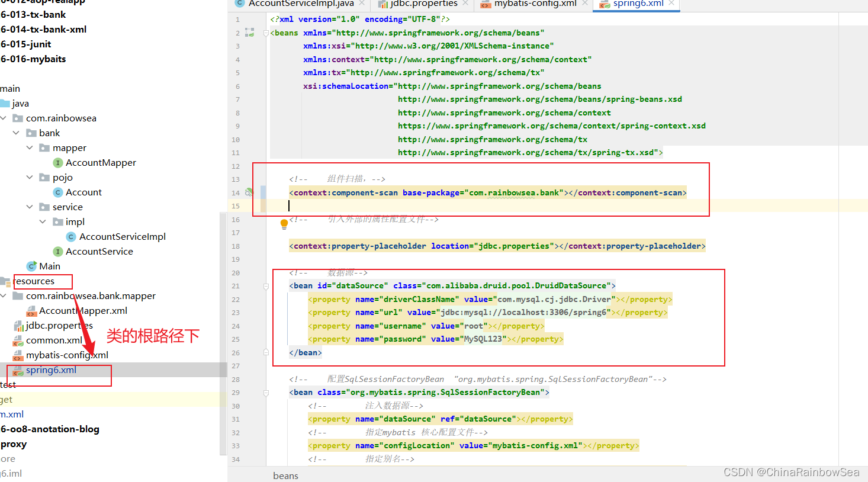Click the intention lightbulb icon in the editor

284,224
